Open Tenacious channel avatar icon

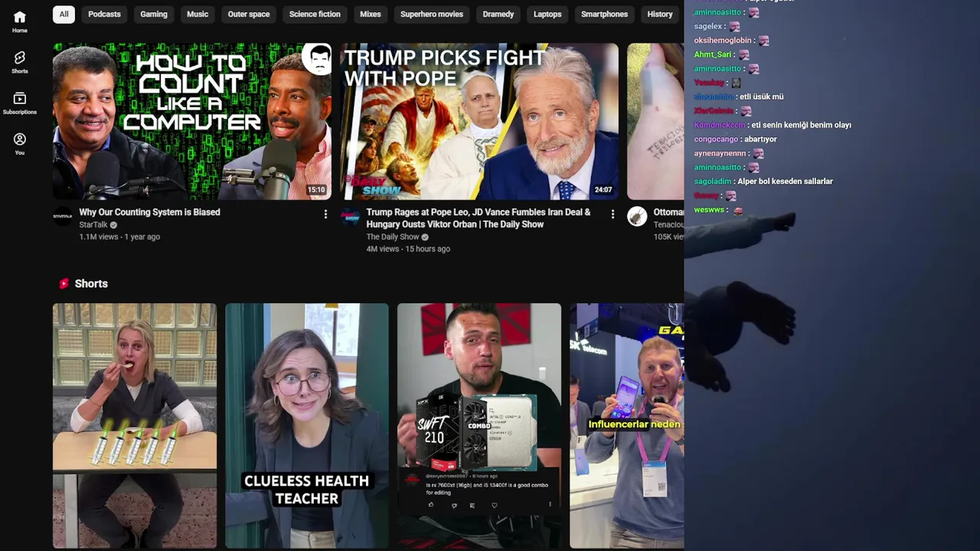(x=637, y=217)
